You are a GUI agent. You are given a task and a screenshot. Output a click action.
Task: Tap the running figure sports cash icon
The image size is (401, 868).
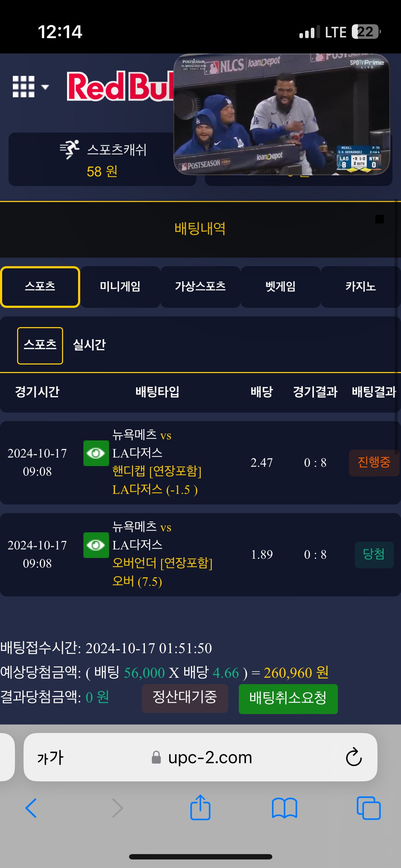pyautogui.click(x=70, y=149)
